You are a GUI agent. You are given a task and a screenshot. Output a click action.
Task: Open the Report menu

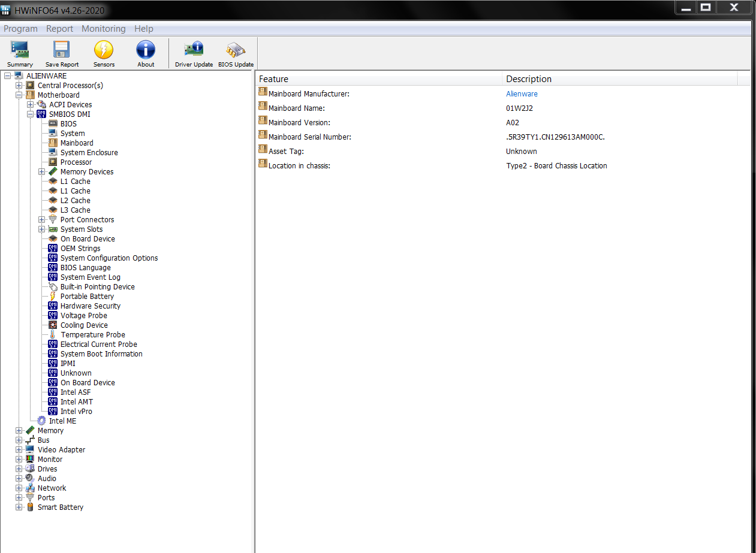(59, 29)
